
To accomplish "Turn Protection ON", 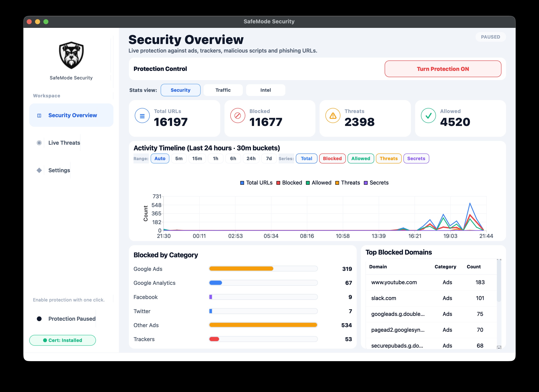I will point(443,69).
